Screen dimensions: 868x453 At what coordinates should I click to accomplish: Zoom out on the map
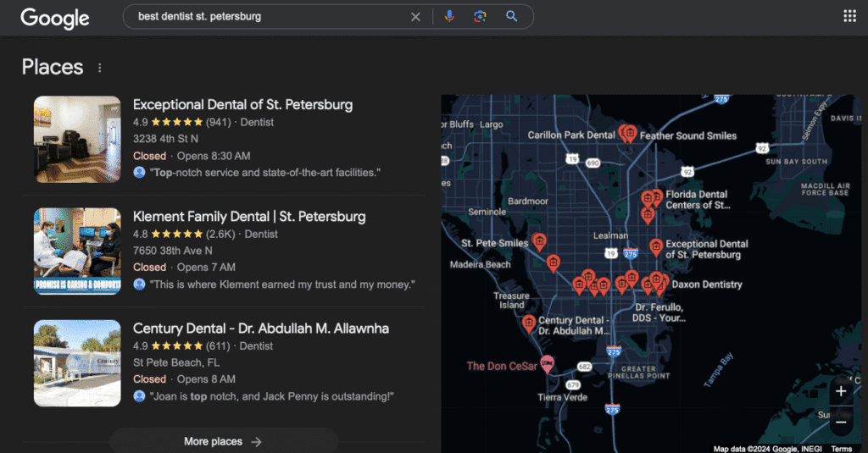(841, 421)
